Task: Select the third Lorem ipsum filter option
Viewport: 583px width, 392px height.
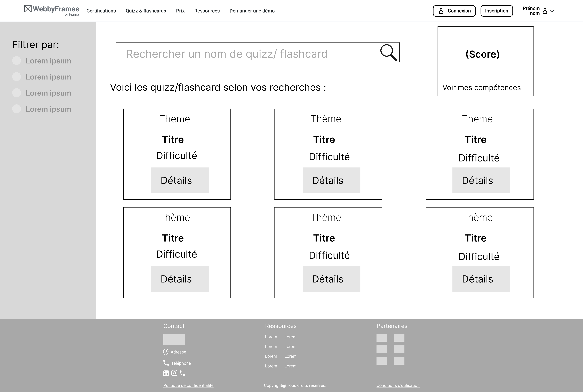Action: coord(42,93)
